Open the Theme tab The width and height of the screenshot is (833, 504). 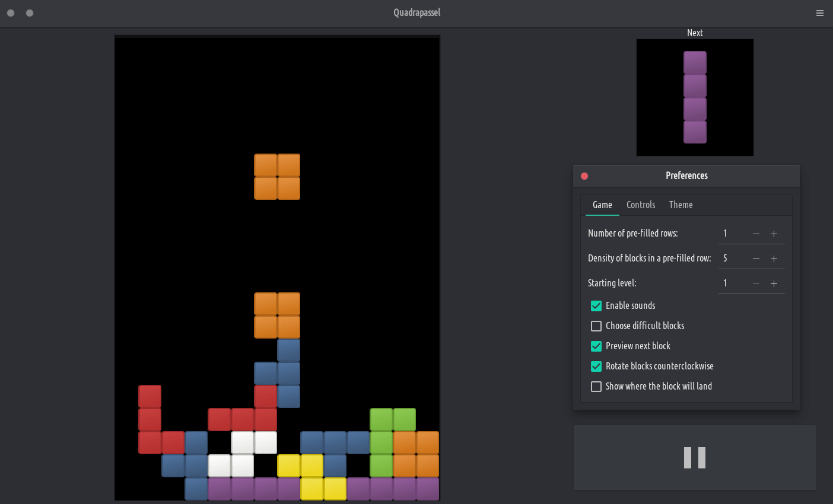[x=681, y=205]
